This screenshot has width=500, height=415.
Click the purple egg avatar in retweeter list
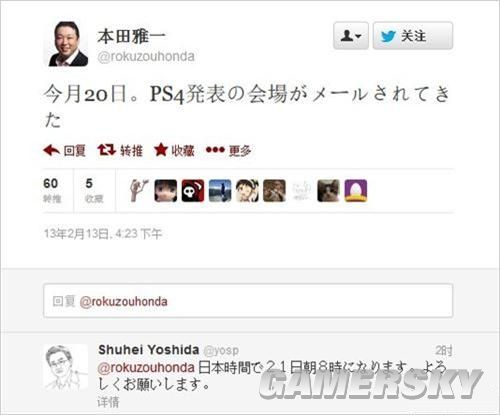click(x=356, y=191)
